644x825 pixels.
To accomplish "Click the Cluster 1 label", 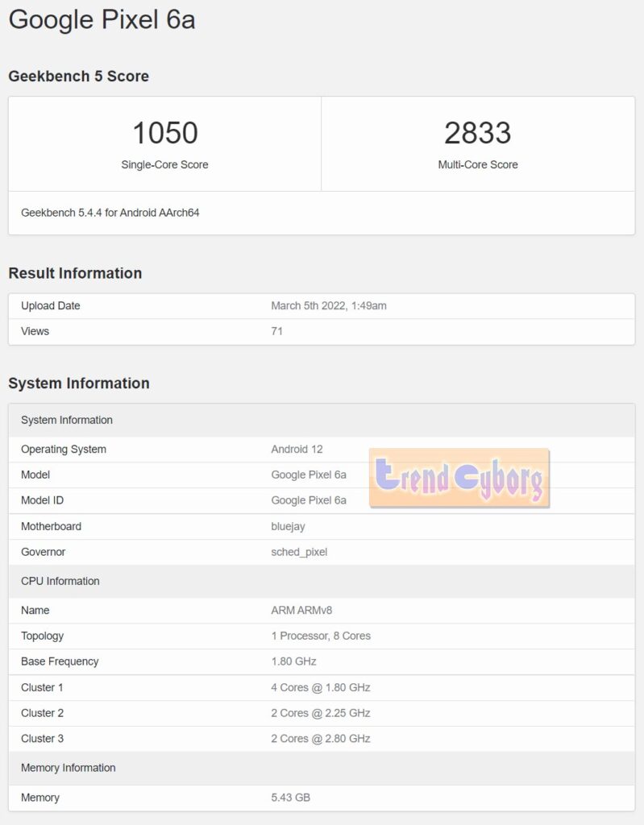I will tap(42, 688).
